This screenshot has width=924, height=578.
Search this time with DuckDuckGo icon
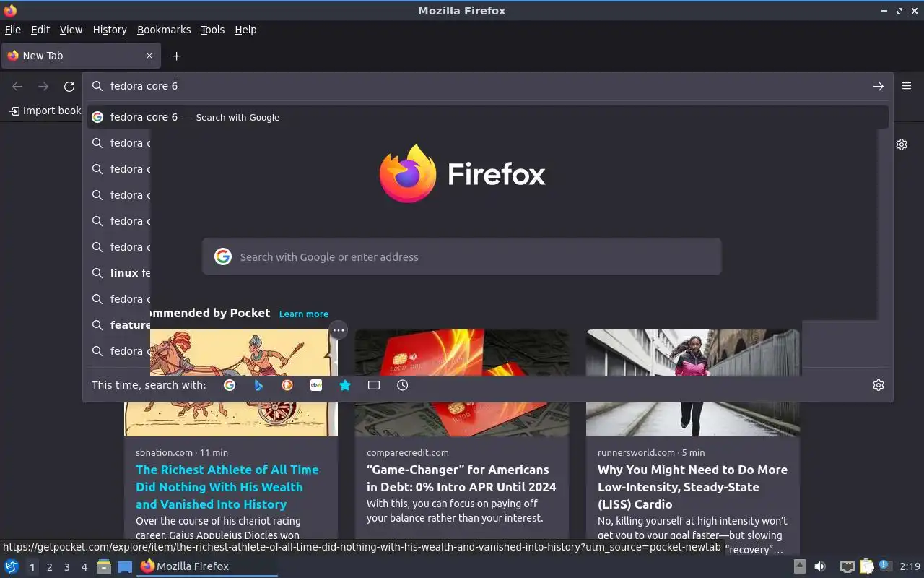point(287,385)
